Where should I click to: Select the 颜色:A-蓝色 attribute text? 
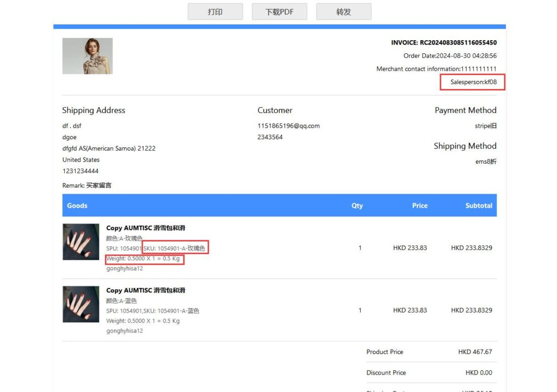[x=121, y=301]
